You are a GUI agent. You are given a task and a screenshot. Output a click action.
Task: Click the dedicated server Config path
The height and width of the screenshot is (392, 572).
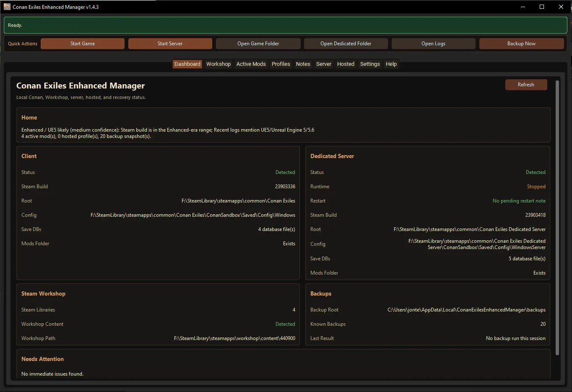tap(477, 244)
